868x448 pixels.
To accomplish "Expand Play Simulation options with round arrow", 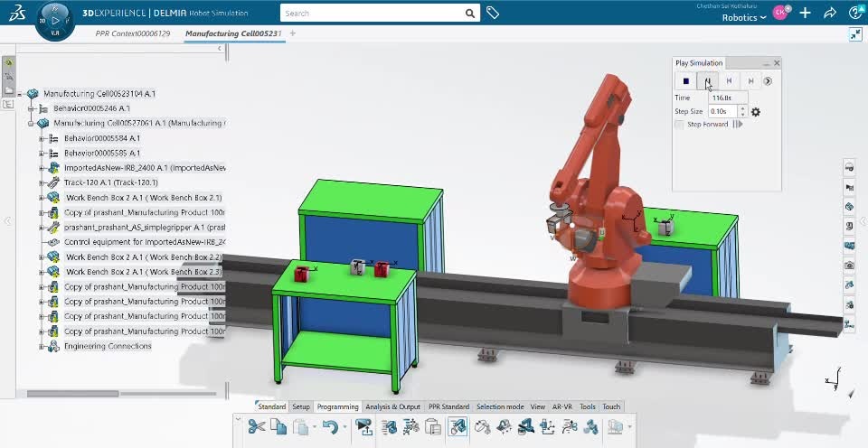I will [768, 81].
